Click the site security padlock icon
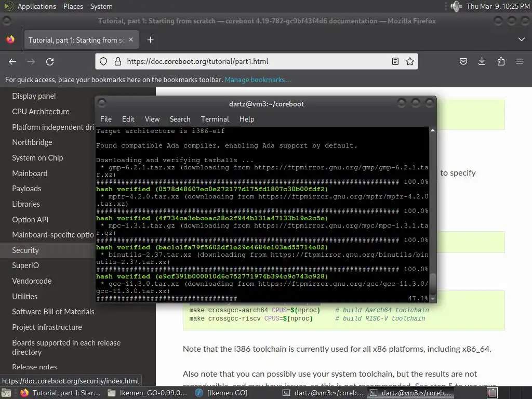Screen dimensions: 532x399 click(118, 61)
